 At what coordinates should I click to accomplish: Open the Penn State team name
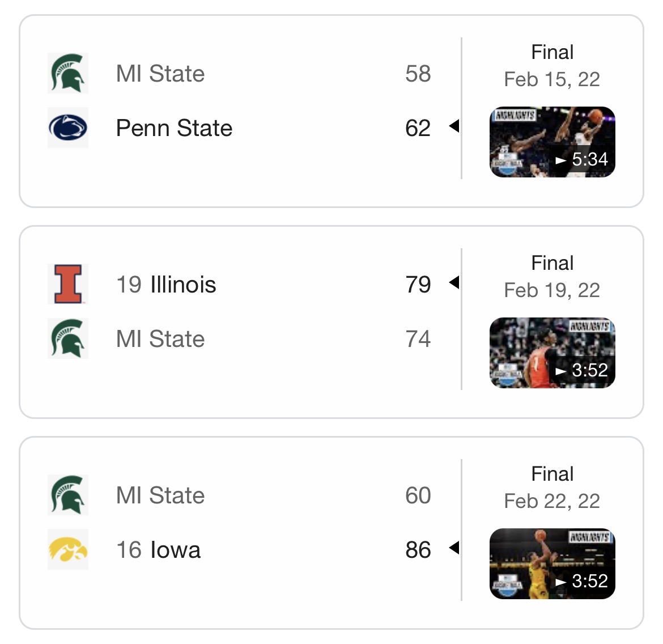point(174,128)
